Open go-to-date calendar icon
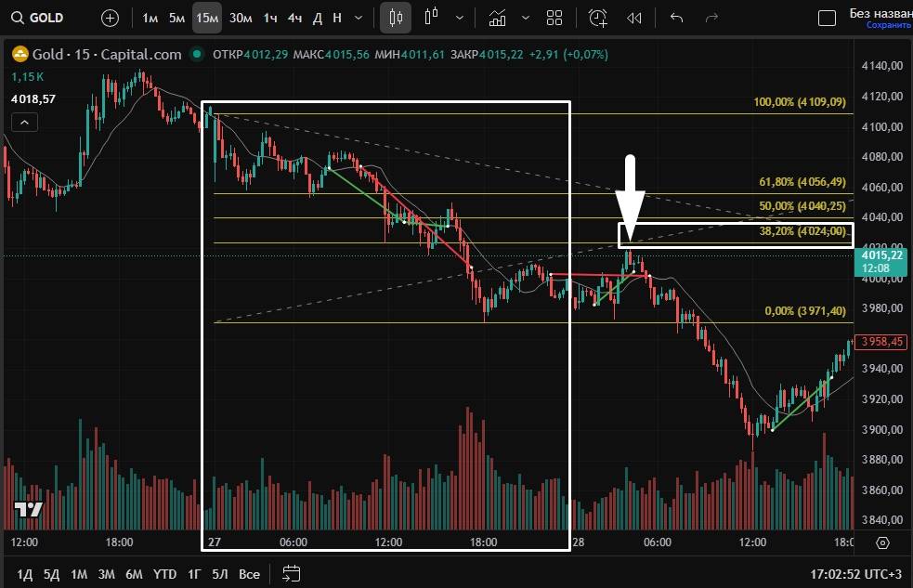The height and width of the screenshot is (588, 913). [291, 573]
